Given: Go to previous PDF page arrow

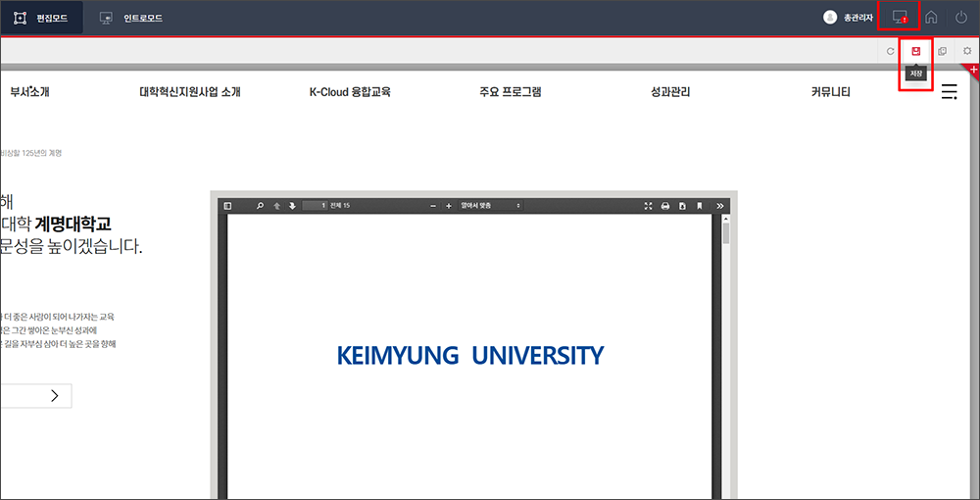Looking at the screenshot, I should (277, 206).
